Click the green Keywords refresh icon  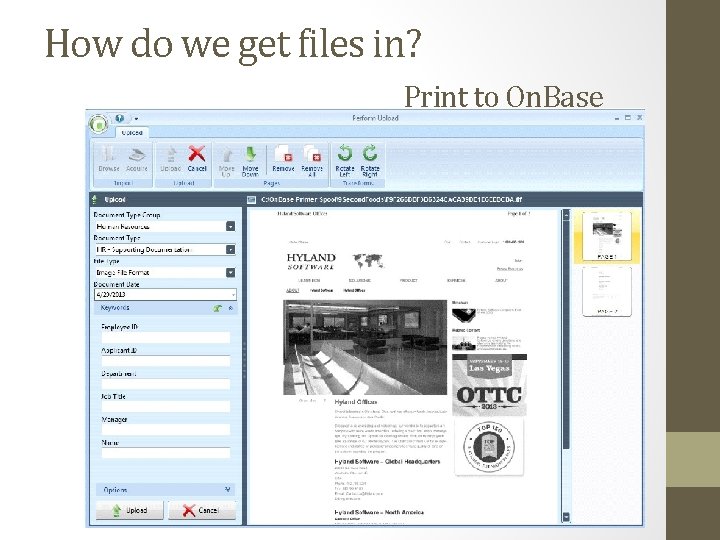click(x=218, y=308)
